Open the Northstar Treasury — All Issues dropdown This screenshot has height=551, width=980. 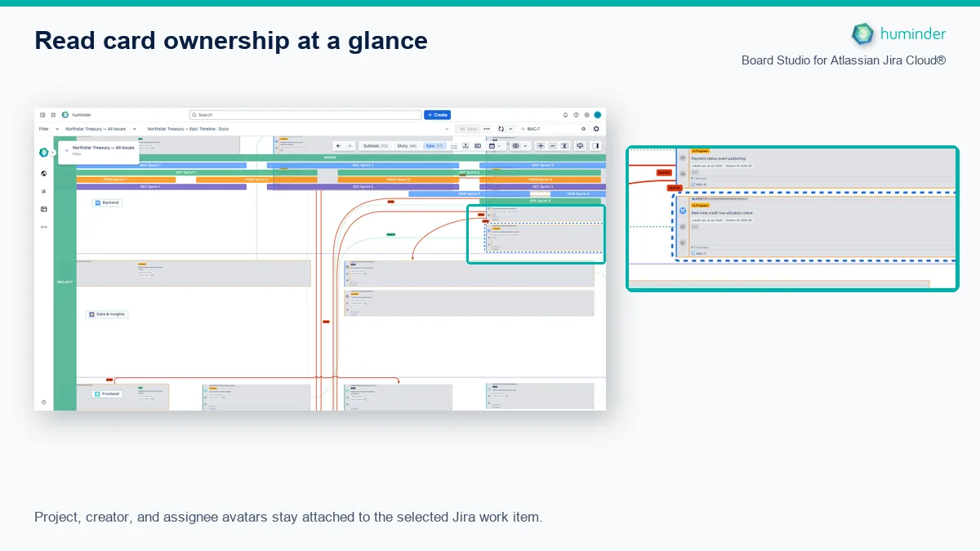coord(100,129)
